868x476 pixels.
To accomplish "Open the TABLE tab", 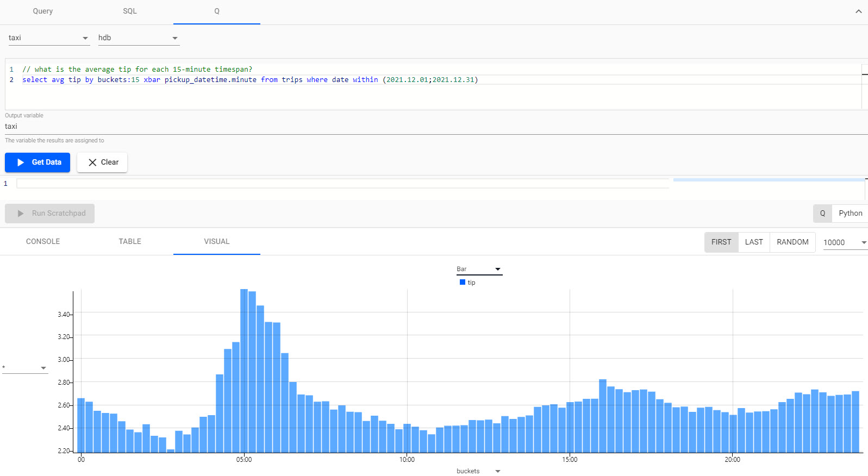I will pos(130,242).
